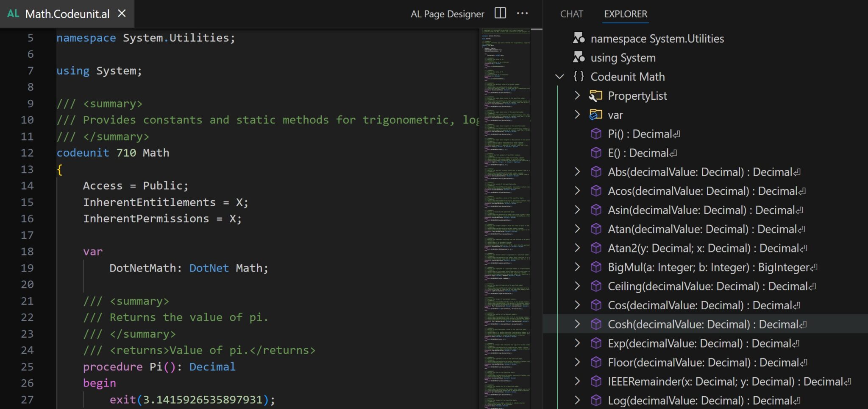Collapse the Codeunit Math tree node
This screenshot has width=868, height=409.
(559, 76)
